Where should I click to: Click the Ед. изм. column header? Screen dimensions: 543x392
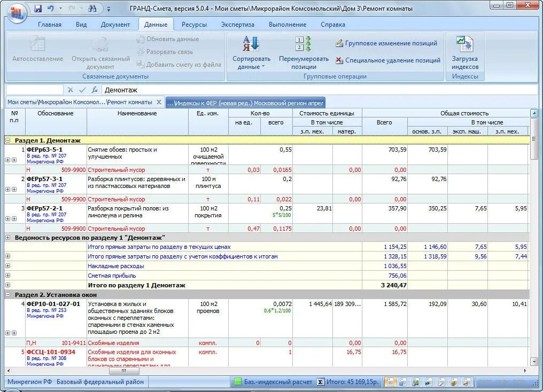pos(208,122)
